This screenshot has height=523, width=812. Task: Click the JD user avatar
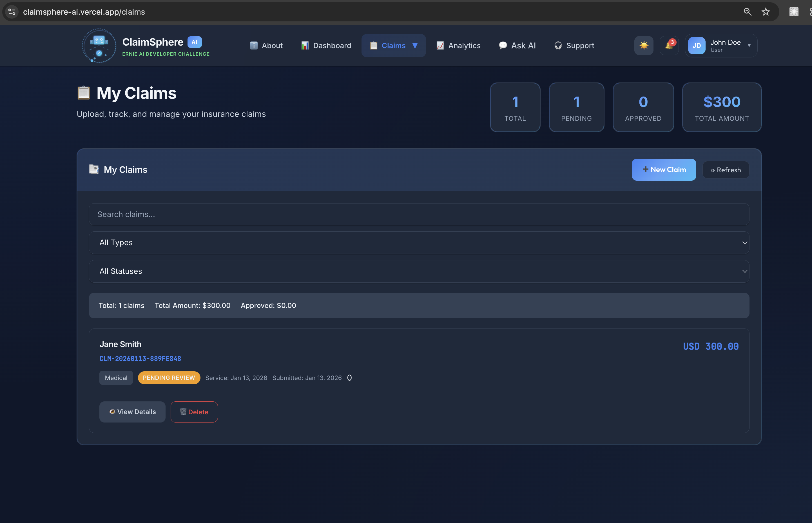[696, 46]
